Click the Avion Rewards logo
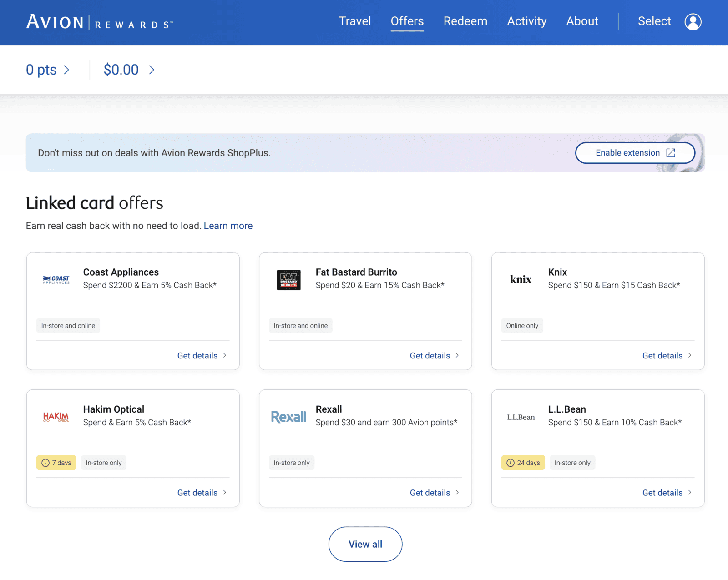728x580 pixels. tap(99, 21)
